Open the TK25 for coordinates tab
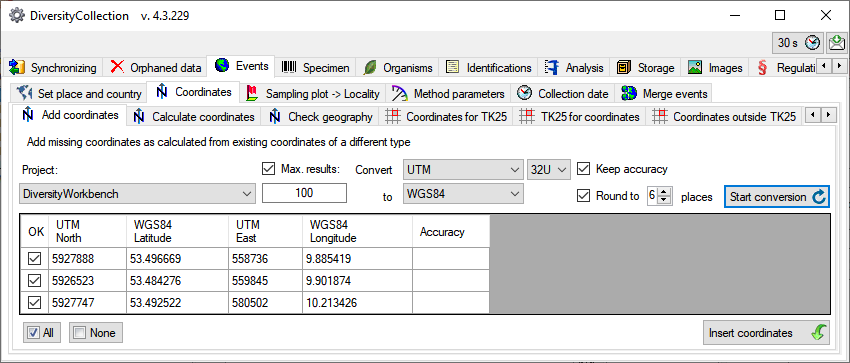 tap(580, 116)
